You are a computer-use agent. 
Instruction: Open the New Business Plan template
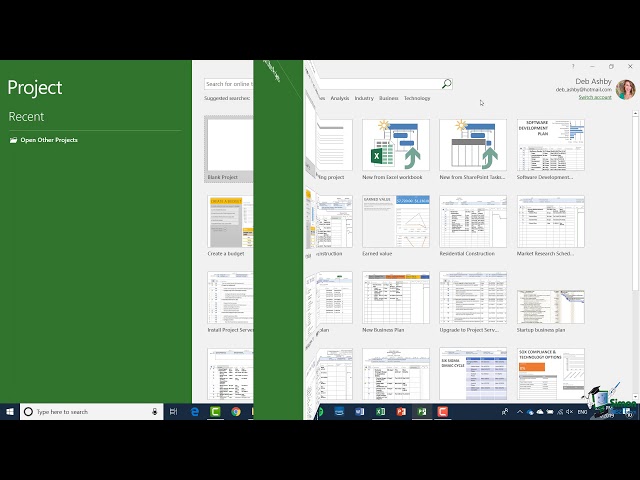pos(396,302)
